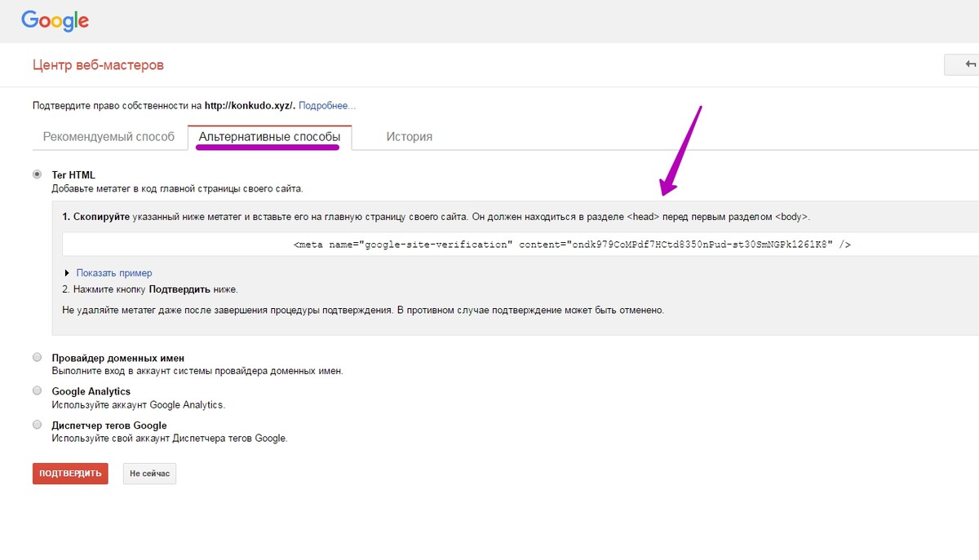Viewport: 979px width, 560px height.
Task: Expand the Показать пример disclosure triangle
Action: [x=67, y=273]
